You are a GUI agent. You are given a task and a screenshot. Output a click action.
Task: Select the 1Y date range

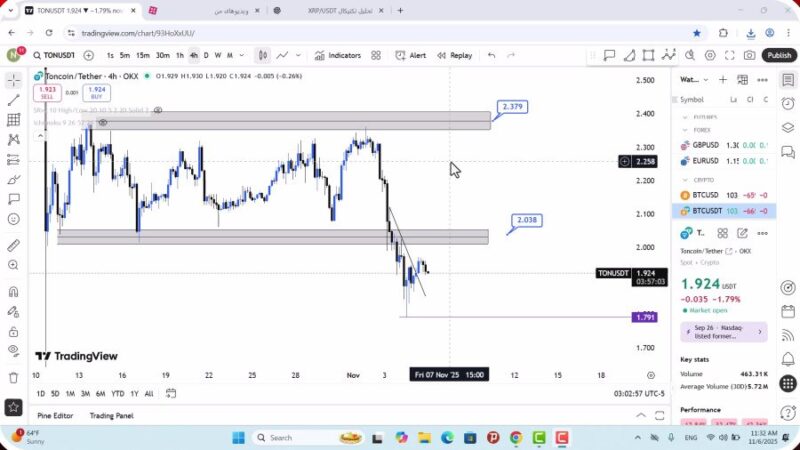pyautogui.click(x=134, y=393)
